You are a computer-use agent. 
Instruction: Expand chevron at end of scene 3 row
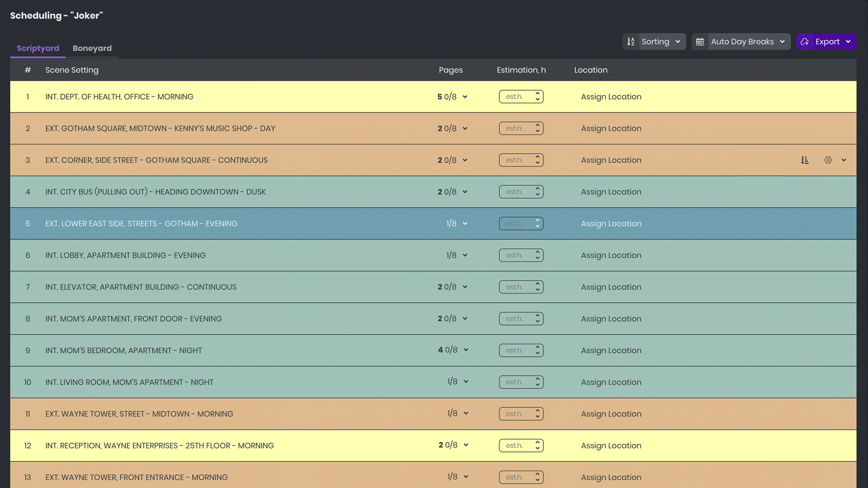(x=844, y=160)
